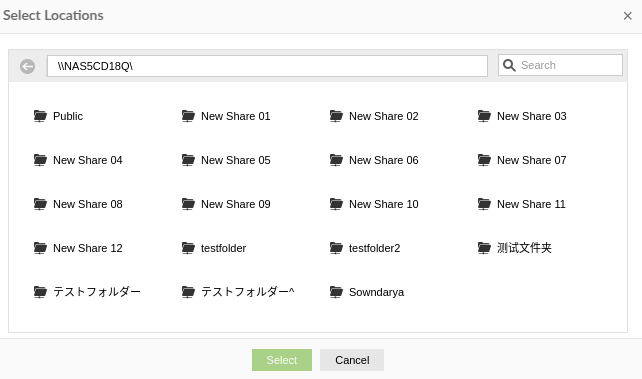Click the \\NAS5CD18Q\ path field
This screenshot has width=642, height=379.
pos(267,66)
